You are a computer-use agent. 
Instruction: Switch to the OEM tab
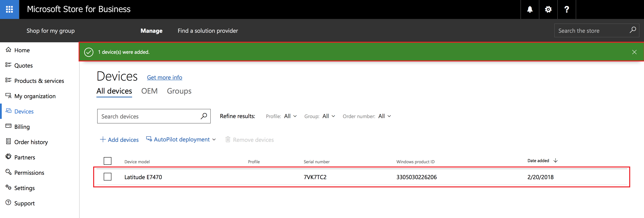coord(149,91)
